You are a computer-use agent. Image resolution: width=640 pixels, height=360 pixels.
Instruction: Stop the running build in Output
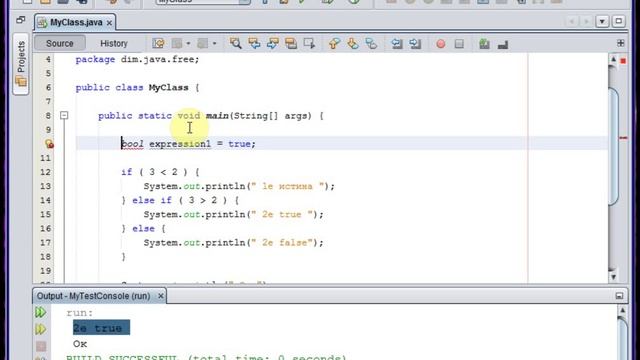point(41,346)
